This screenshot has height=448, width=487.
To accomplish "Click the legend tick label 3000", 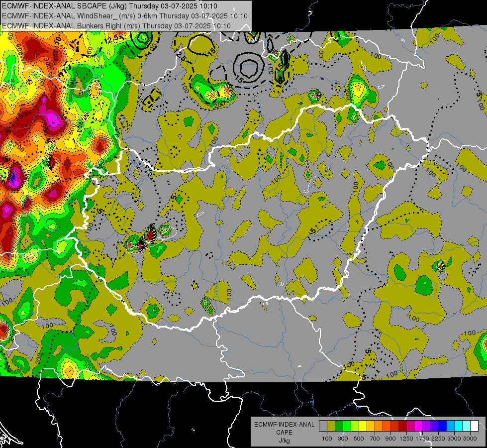I will click(x=454, y=439).
